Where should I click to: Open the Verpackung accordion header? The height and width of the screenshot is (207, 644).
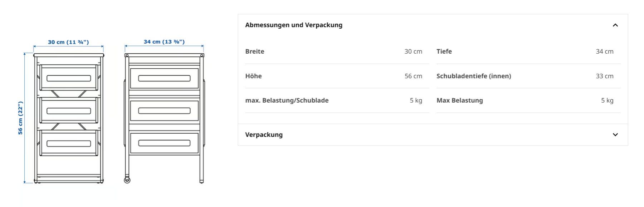pos(433,135)
